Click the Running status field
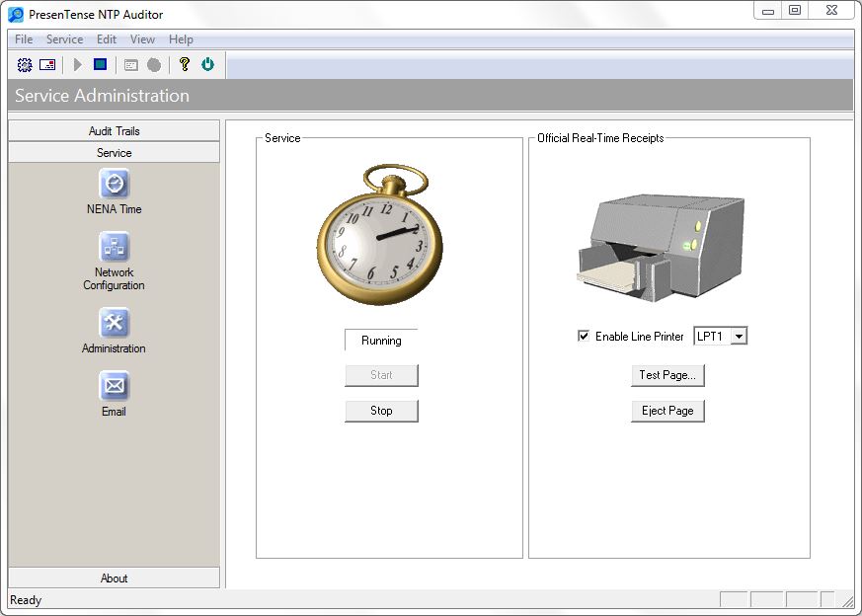862x616 pixels. (381, 341)
